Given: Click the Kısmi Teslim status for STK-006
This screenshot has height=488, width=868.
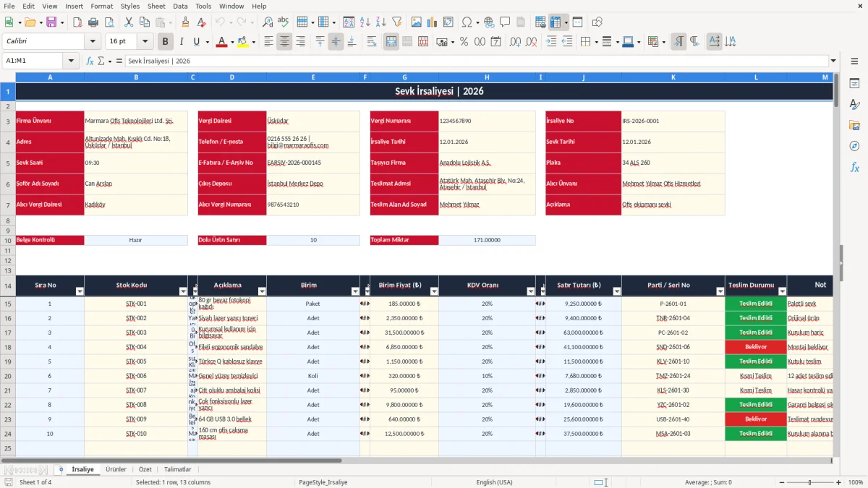Looking at the screenshot, I should 756,376.
